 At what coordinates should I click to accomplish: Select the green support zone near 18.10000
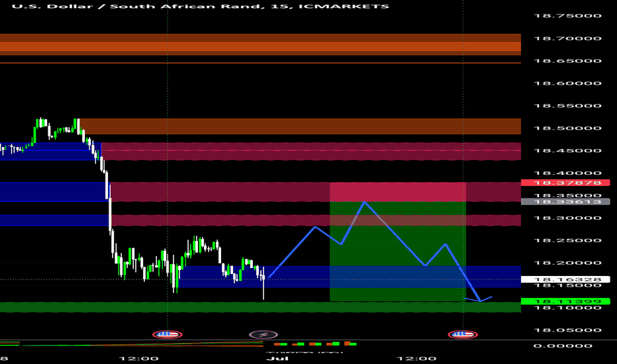click(260, 307)
